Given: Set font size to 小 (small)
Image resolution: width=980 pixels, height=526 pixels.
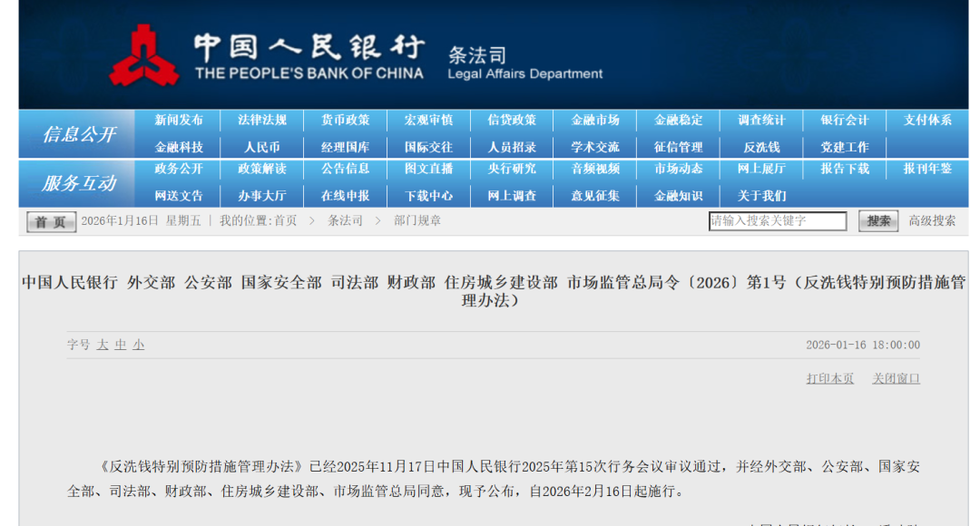Looking at the screenshot, I should 138,346.
